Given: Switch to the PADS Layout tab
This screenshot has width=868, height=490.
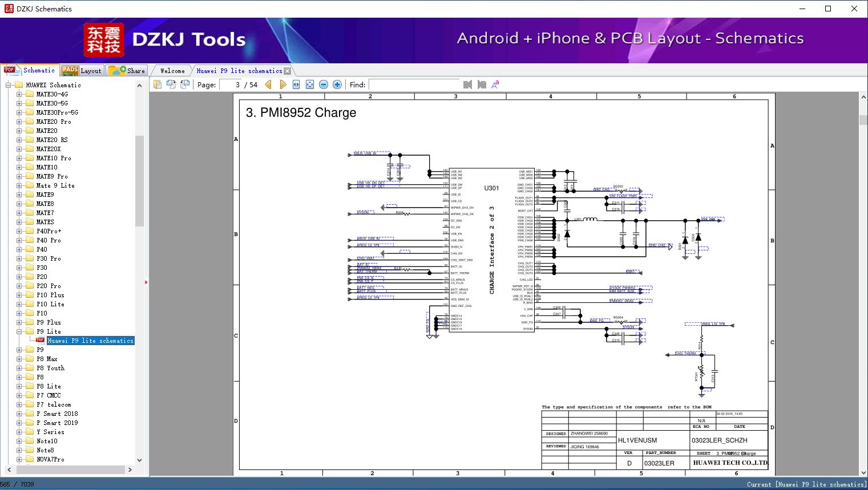Looking at the screenshot, I should 81,70.
